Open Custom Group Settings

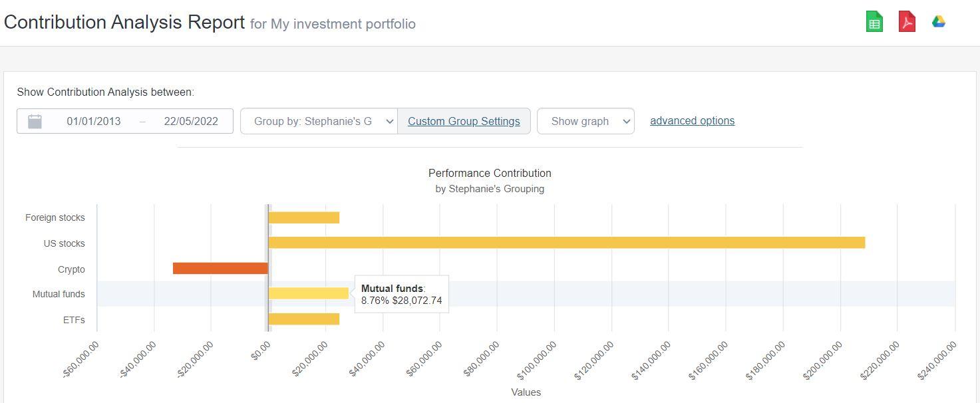click(464, 121)
